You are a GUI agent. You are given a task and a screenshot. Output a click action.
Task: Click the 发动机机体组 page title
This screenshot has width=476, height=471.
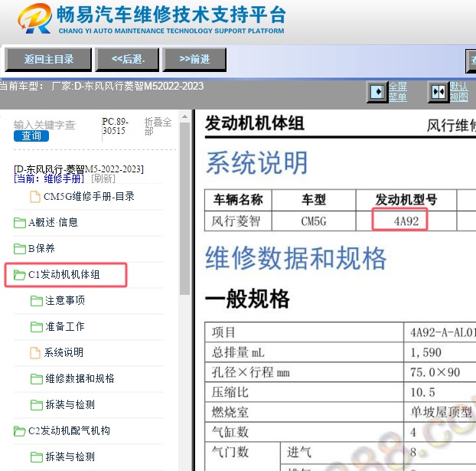pos(254,123)
